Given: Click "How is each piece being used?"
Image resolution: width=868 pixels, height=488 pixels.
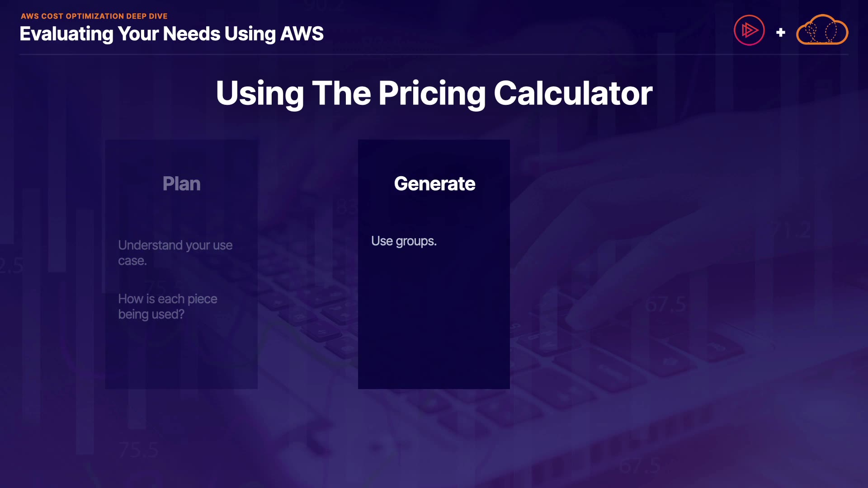Looking at the screenshot, I should [x=167, y=306].
